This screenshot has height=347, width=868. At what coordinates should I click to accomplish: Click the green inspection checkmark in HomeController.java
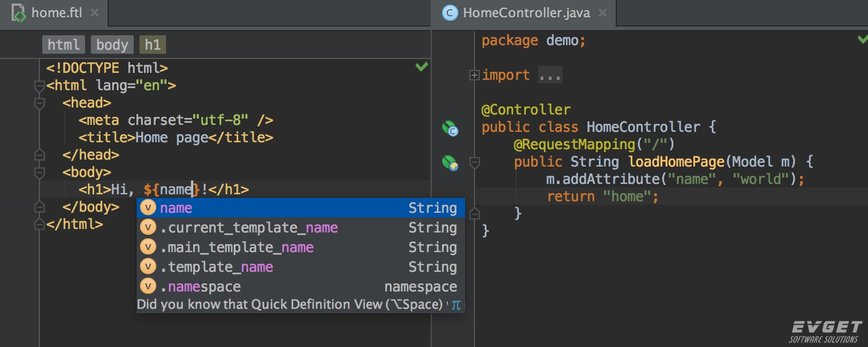[862, 39]
